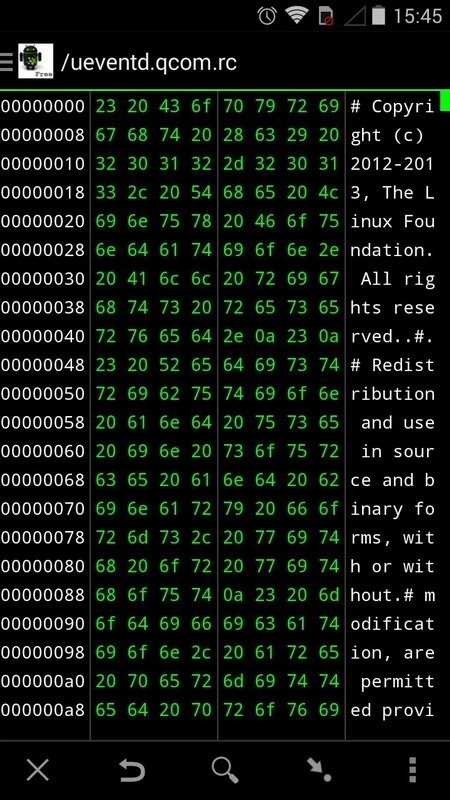The image size is (450, 800).
Task: Tap the SD card status icon
Action: coord(327,16)
